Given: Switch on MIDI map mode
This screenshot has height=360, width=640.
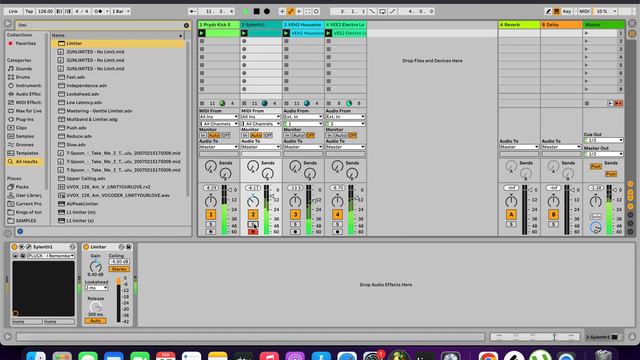Looking at the screenshot, I should tap(584, 11).
